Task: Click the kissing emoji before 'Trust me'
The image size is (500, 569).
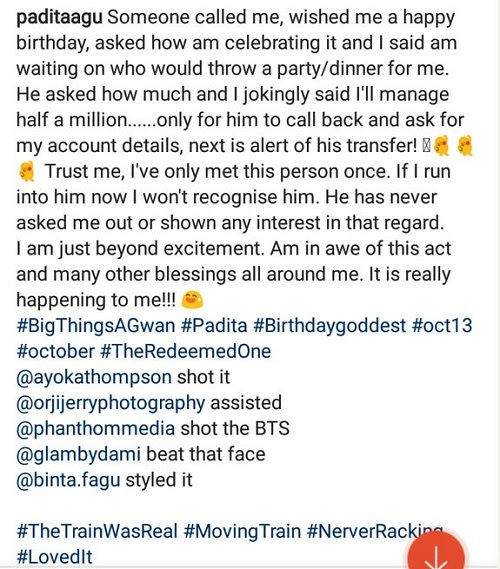Action: coord(26,171)
